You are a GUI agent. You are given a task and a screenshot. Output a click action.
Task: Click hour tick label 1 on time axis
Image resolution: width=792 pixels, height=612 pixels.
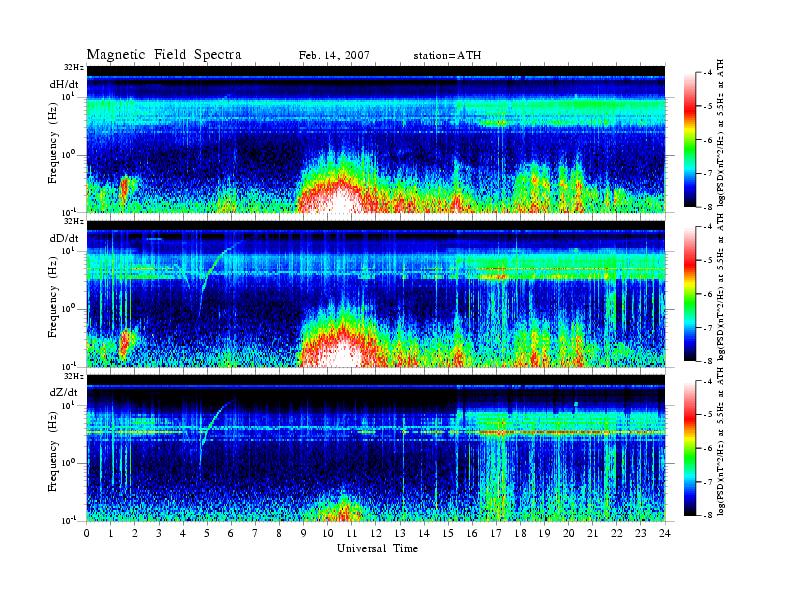[111, 533]
